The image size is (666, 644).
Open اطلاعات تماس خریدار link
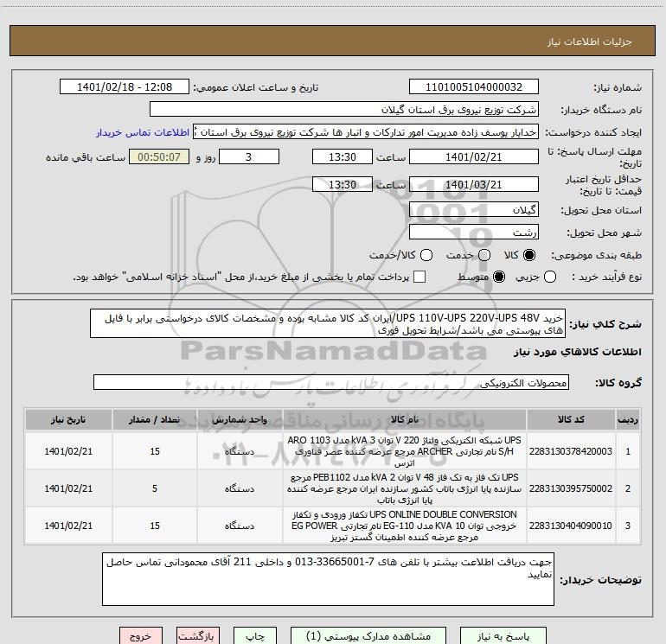click(x=143, y=132)
